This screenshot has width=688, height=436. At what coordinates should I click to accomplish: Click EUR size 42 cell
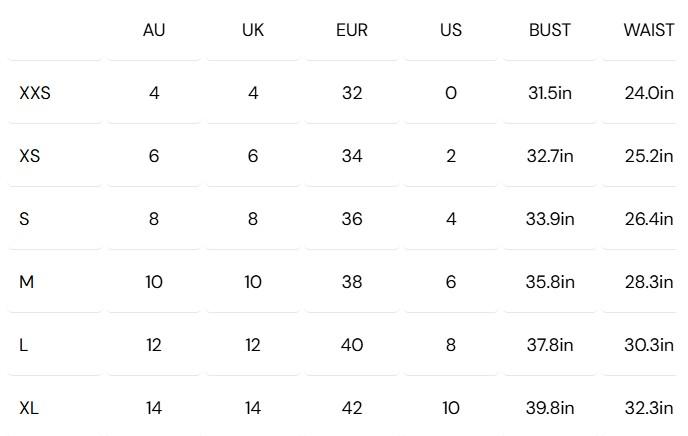point(352,408)
